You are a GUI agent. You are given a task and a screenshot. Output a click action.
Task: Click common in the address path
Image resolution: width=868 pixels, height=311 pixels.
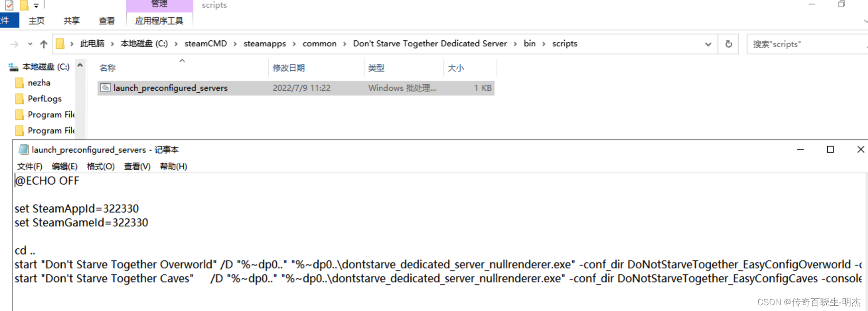click(320, 44)
